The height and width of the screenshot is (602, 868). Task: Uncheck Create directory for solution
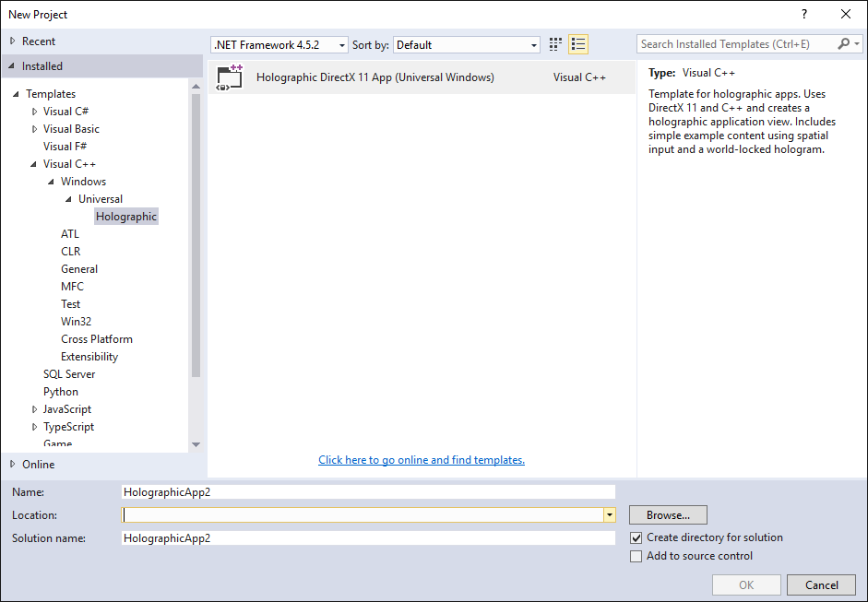636,537
